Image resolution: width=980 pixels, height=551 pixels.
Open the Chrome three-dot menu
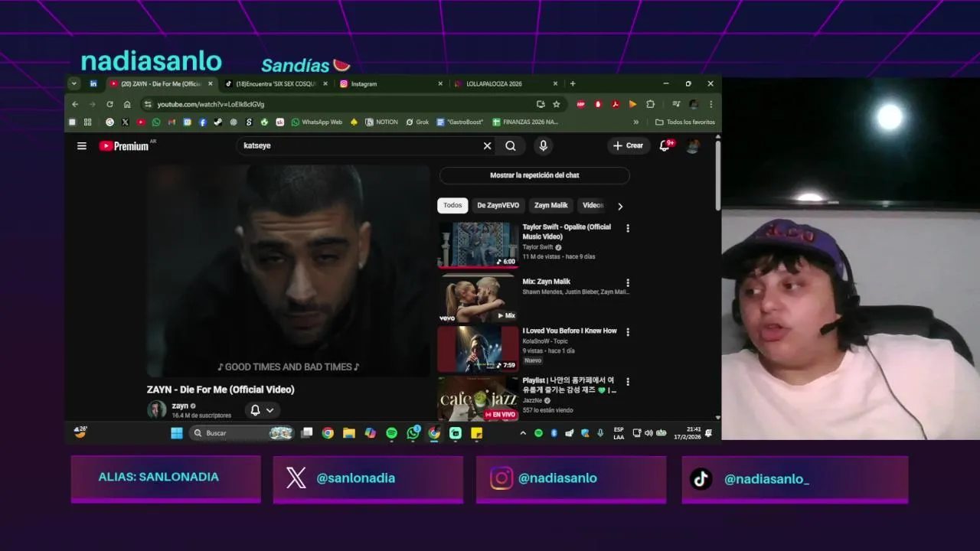tap(710, 104)
